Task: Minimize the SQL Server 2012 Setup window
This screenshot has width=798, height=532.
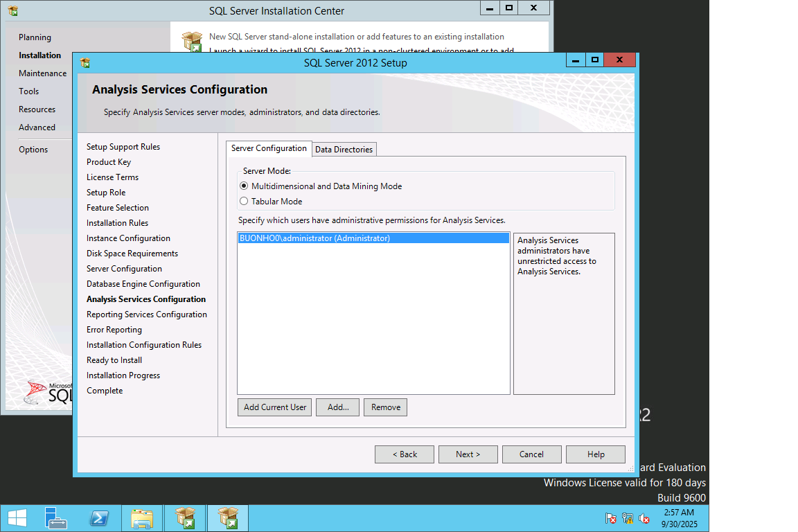Action: pos(576,60)
